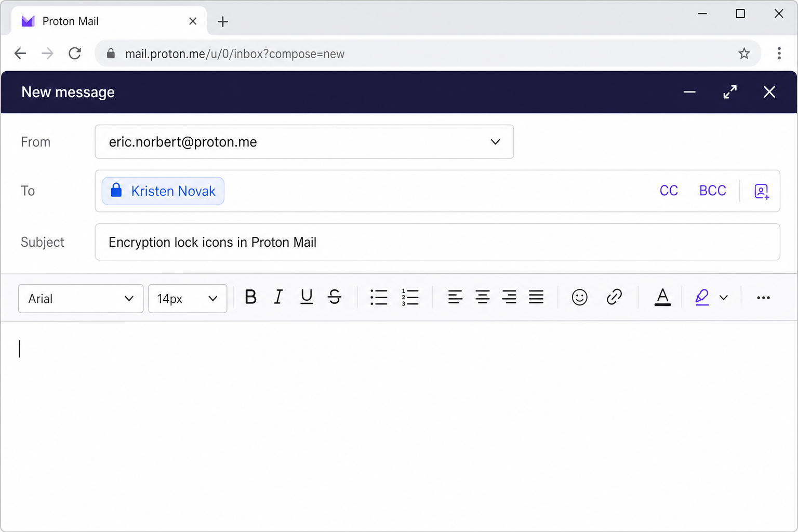Open the browser three-dot menu
The image size is (798, 532).
pyautogui.click(x=779, y=53)
